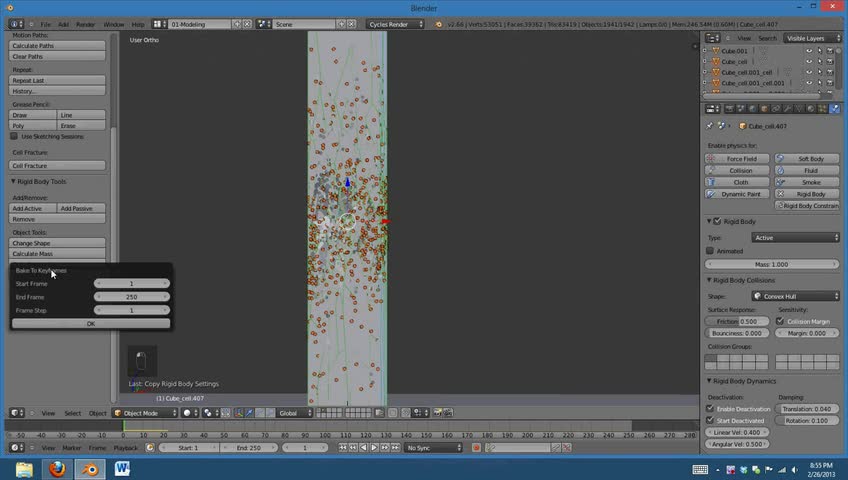Open the timeline Playback menu
The height and width of the screenshot is (480, 848).
125,448
